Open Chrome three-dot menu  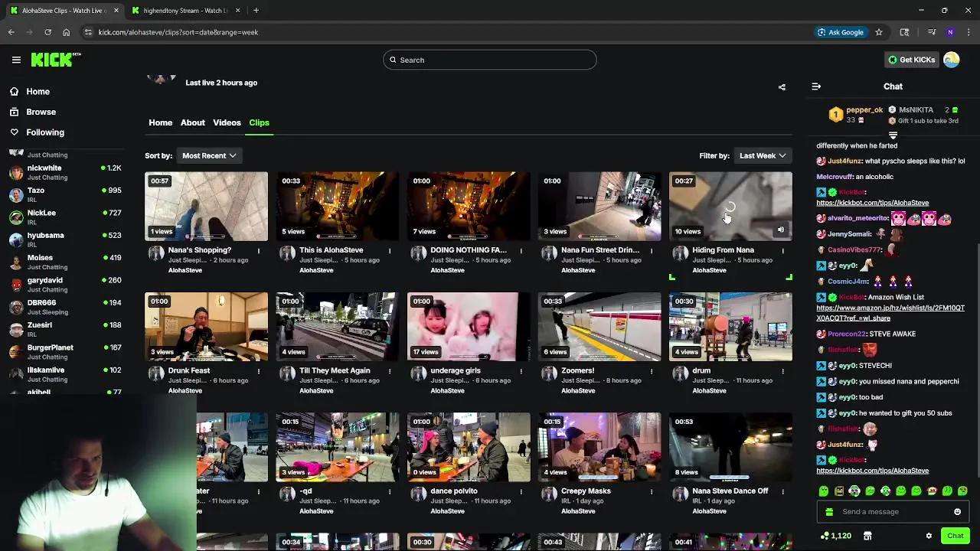tap(969, 32)
